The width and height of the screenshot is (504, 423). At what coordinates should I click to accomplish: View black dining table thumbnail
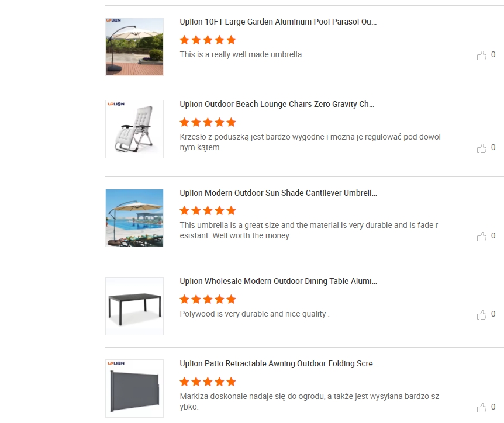point(134,306)
